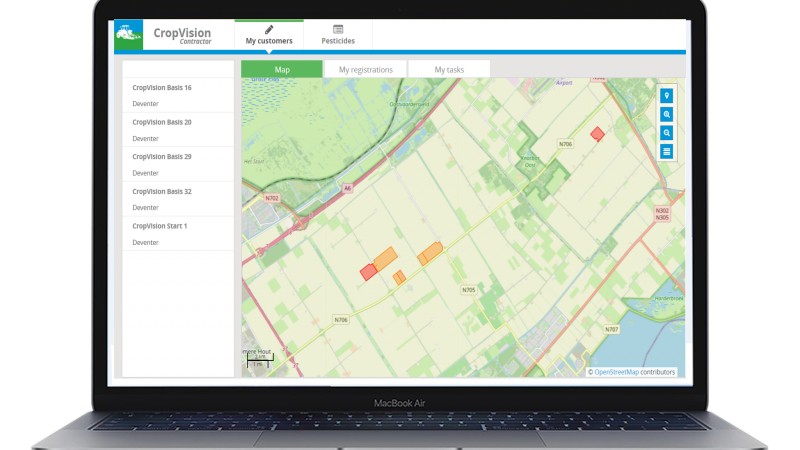Image resolution: width=800 pixels, height=450 pixels.
Task: Select customer CropVision Basis 32
Action: 178,199
